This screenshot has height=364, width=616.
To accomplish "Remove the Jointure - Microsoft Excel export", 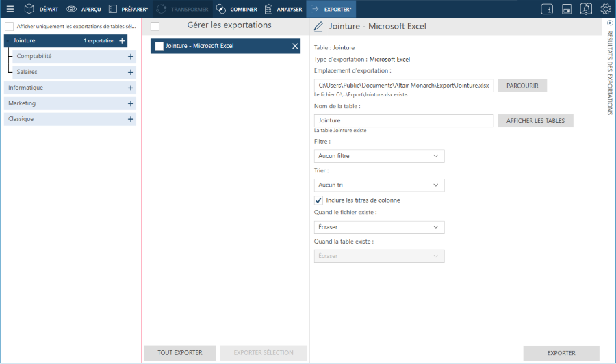I will [295, 46].
